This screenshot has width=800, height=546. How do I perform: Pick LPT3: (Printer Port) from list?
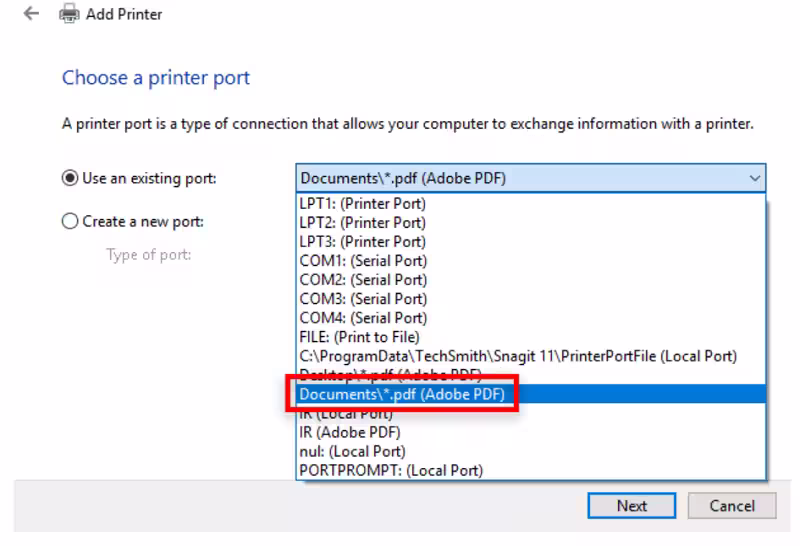click(363, 242)
